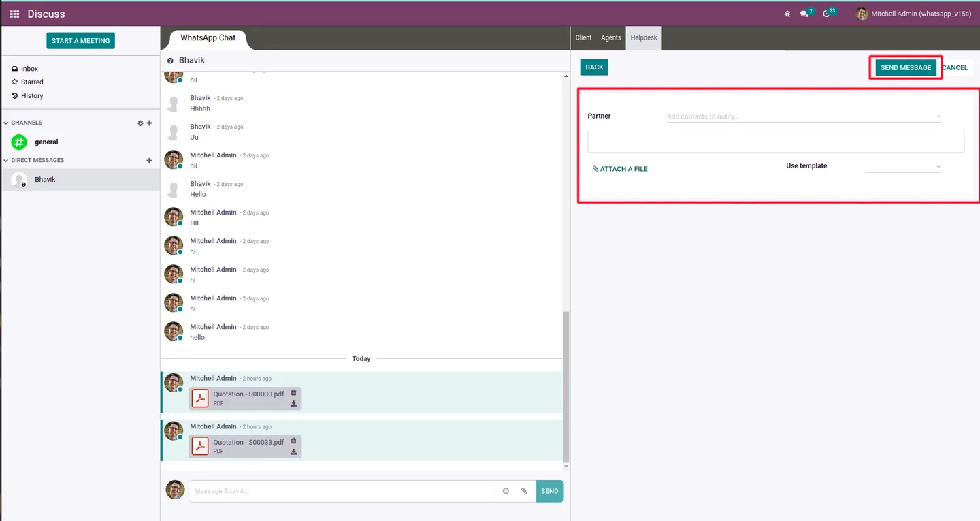Click the 'Uu' message text
The image size is (980, 521).
coord(194,138)
